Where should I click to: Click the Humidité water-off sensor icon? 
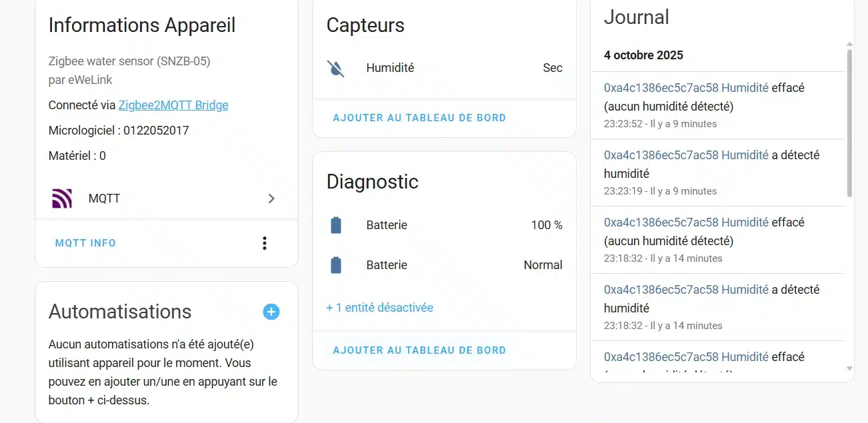click(x=336, y=68)
